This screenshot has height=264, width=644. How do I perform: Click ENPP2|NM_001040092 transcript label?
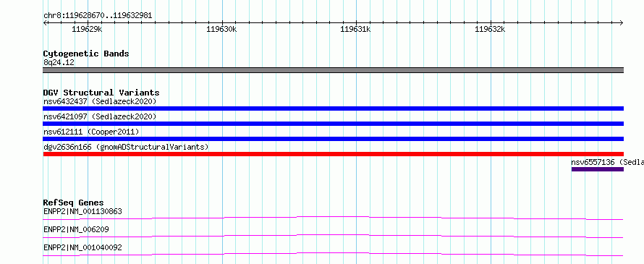[x=82, y=247]
